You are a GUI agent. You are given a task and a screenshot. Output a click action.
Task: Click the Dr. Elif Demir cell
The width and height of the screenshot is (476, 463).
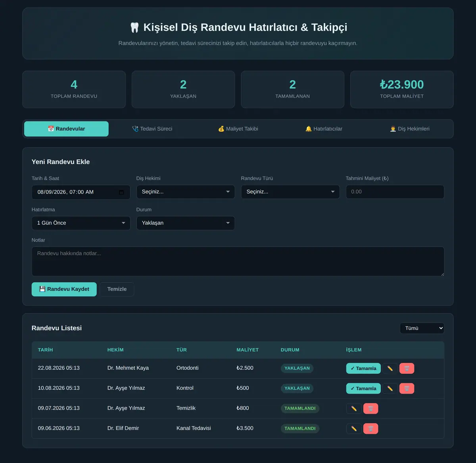(123, 428)
